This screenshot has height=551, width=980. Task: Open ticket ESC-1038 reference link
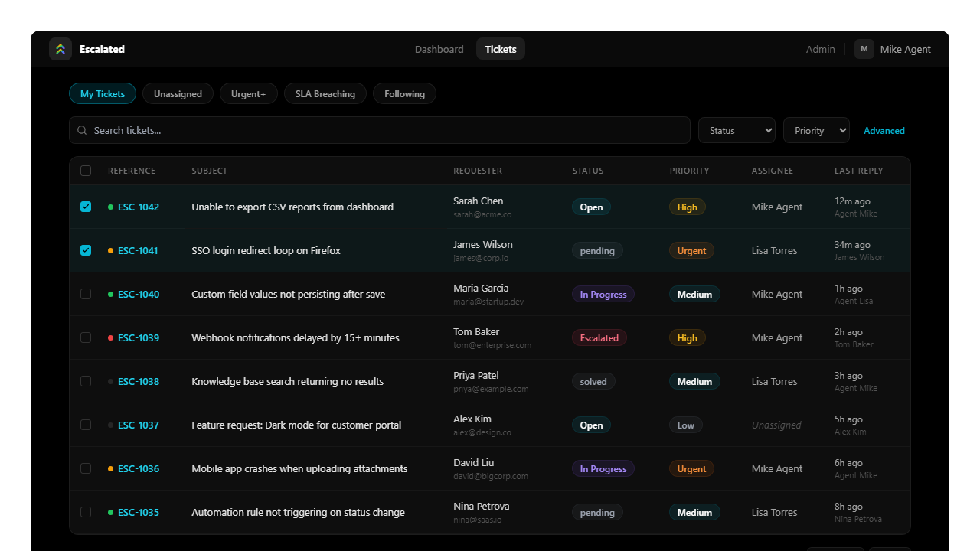pyautogui.click(x=139, y=381)
